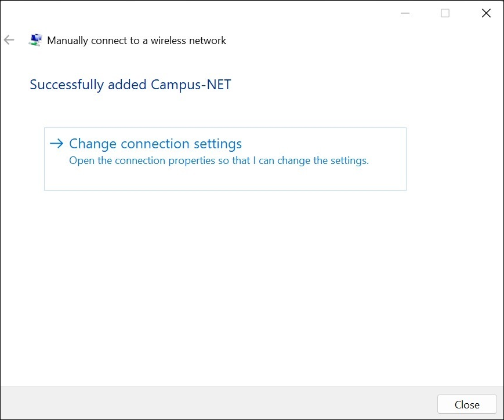Viewport: 504px width, 420px height.
Task: Click the greyed-out maximize window icon
Action: pos(445,13)
